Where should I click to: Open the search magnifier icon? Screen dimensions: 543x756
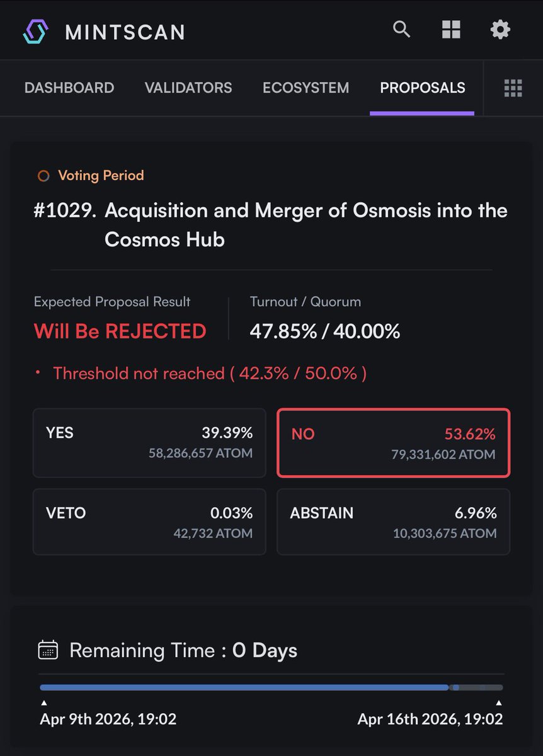pyautogui.click(x=402, y=29)
